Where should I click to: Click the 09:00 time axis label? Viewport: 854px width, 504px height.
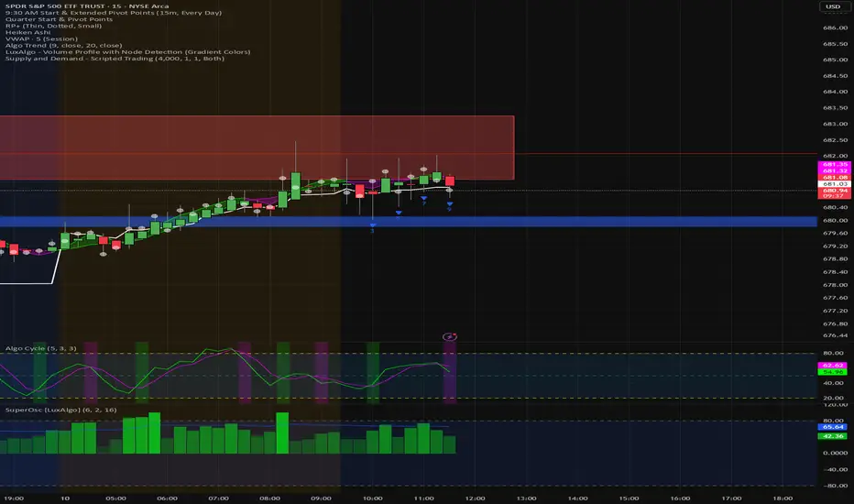[321, 498]
